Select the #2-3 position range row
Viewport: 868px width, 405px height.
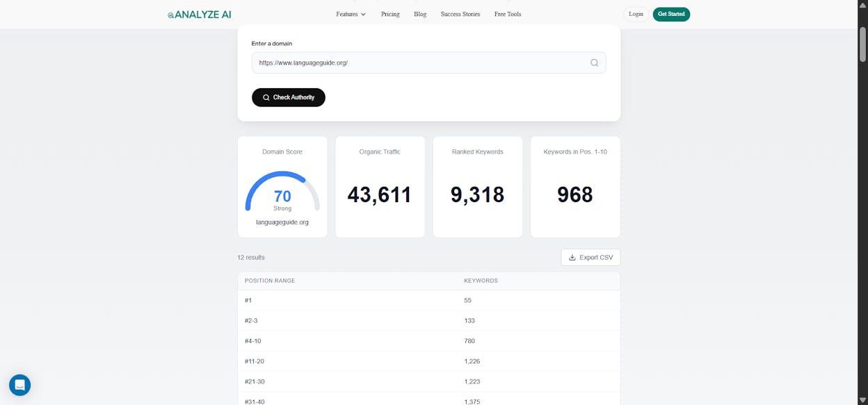[x=428, y=320]
